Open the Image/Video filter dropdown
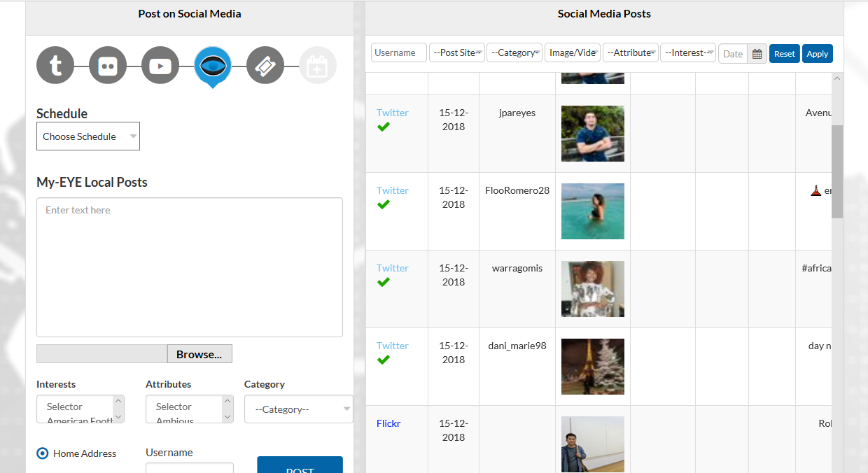Image resolution: width=868 pixels, height=473 pixels. [x=573, y=52]
